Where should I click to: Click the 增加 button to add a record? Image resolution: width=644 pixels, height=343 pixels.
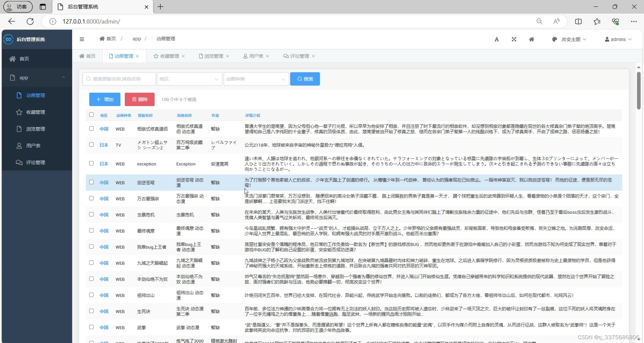104,99
